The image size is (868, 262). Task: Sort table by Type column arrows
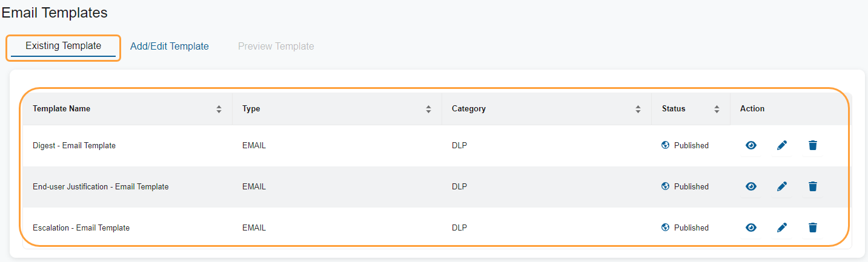(x=428, y=110)
